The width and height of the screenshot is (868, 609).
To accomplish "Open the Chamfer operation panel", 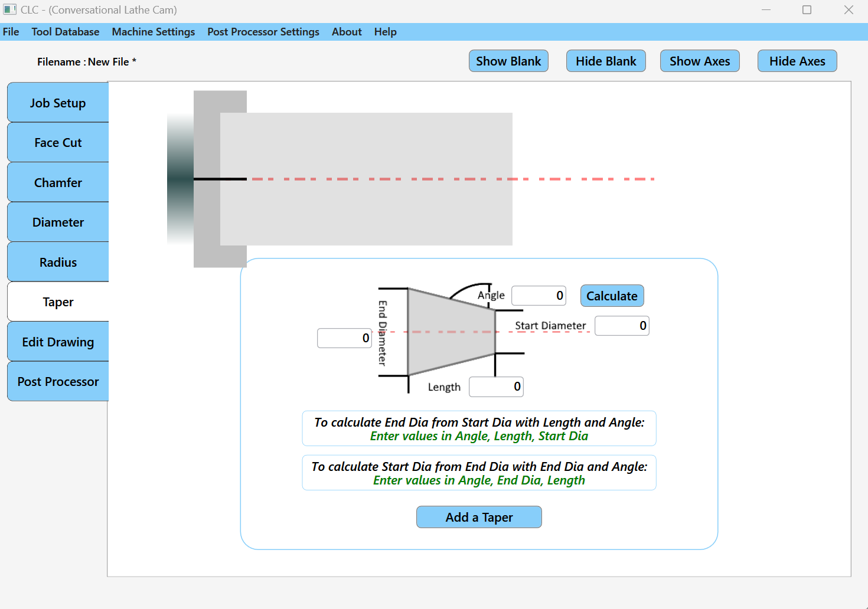I will (57, 182).
